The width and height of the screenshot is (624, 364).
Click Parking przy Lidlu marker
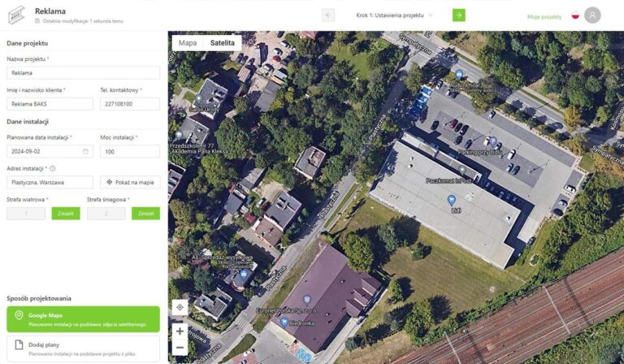[x=493, y=141]
